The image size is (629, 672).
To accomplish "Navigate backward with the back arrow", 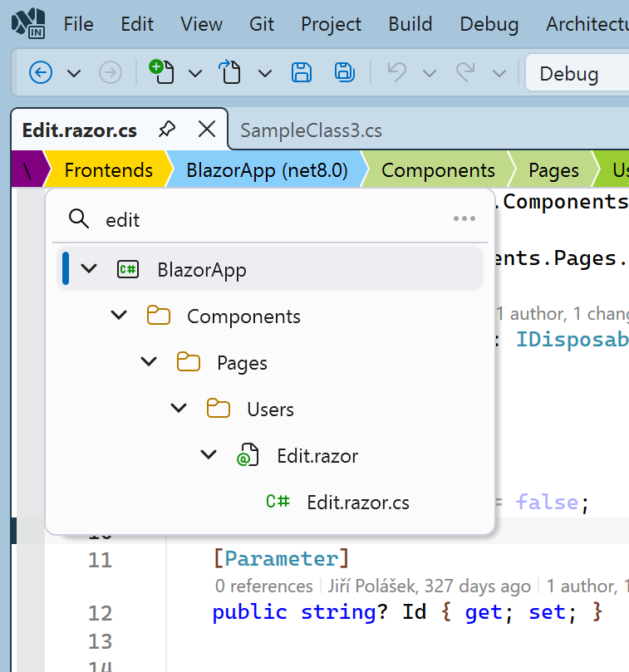I will [x=41, y=72].
